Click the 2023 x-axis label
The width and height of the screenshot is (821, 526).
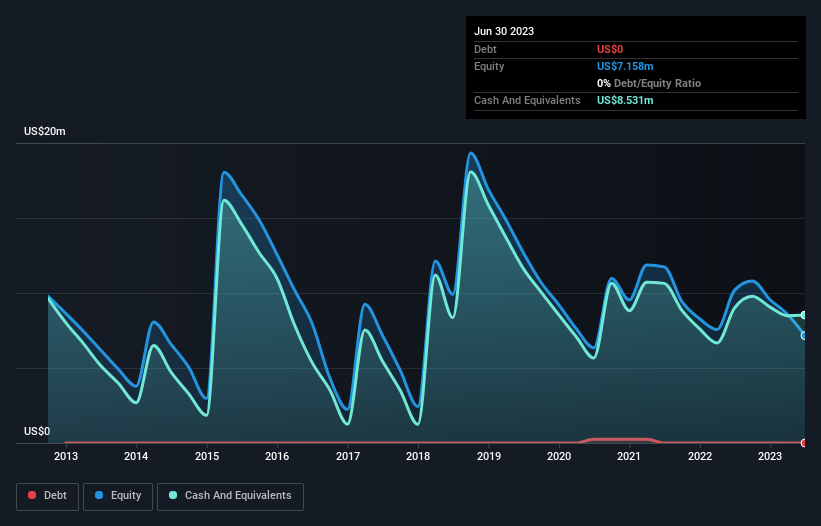coord(770,456)
